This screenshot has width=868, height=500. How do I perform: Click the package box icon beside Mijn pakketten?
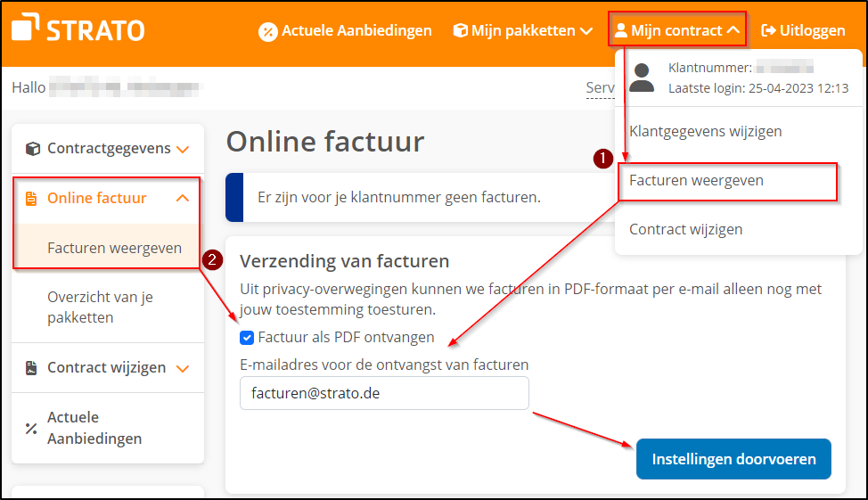460,30
